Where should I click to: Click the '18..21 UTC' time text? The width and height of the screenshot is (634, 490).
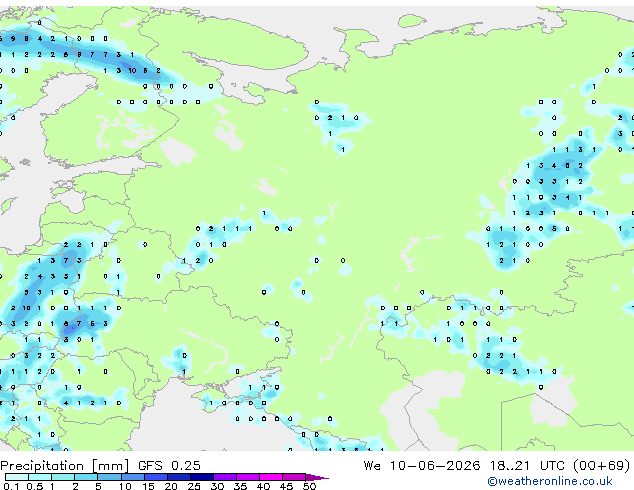coord(527,466)
